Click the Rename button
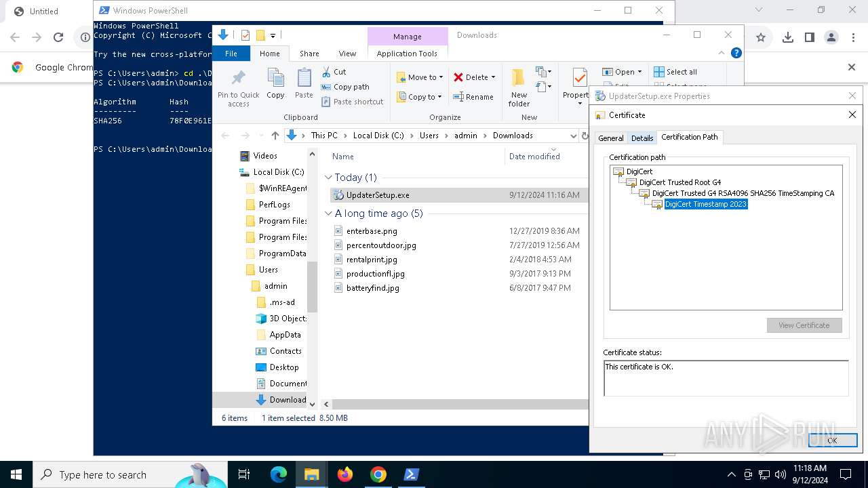Image resolution: width=868 pixels, height=488 pixels. click(x=473, y=97)
